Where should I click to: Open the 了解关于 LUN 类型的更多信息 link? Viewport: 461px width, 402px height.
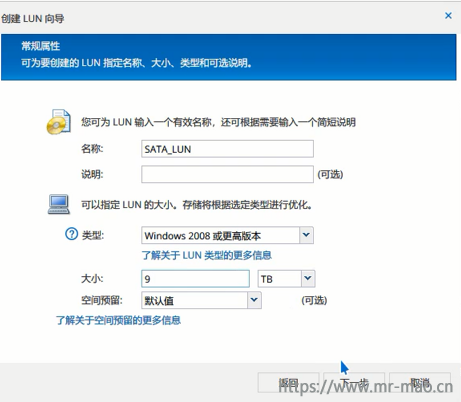coord(207,255)
